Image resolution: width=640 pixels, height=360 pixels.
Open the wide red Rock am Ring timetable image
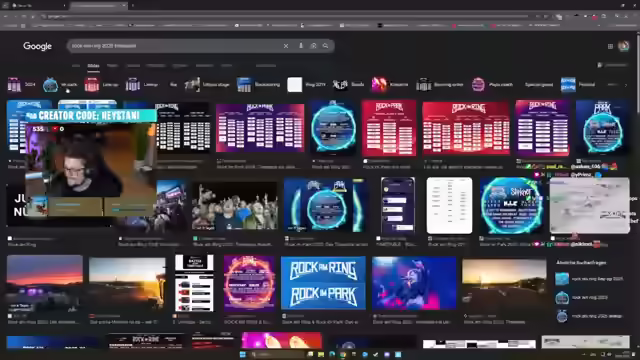466,128
